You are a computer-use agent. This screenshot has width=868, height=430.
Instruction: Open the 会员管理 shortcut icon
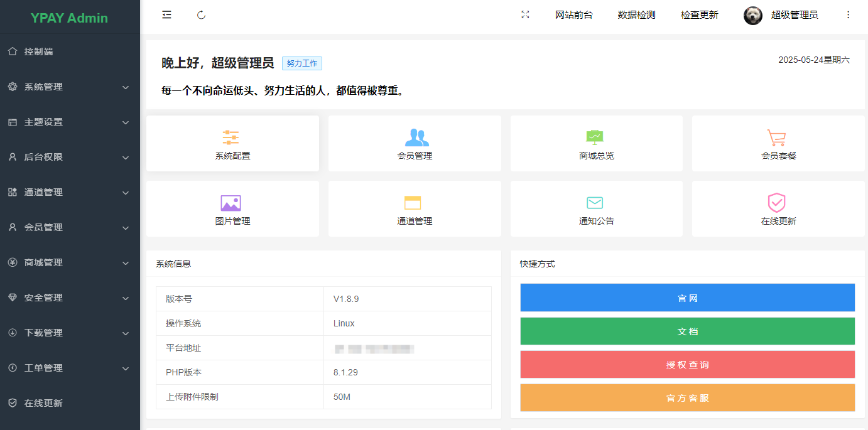[x=414, y=143]
